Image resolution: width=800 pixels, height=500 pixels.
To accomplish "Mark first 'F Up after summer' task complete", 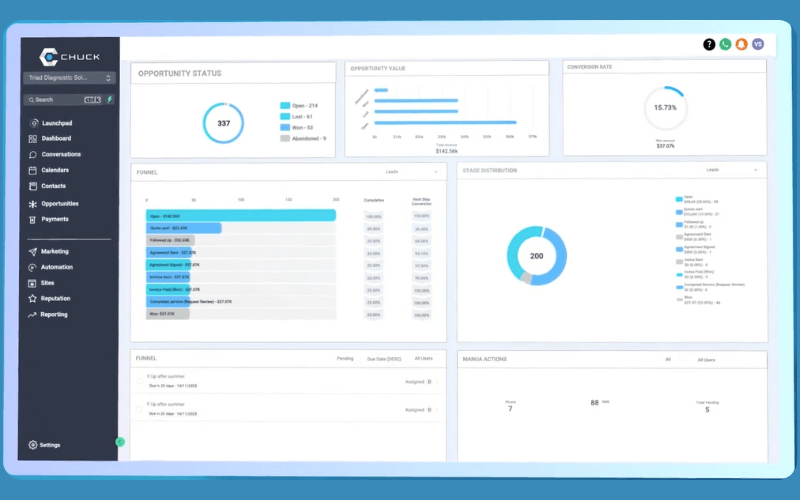I will click(137, 381).
